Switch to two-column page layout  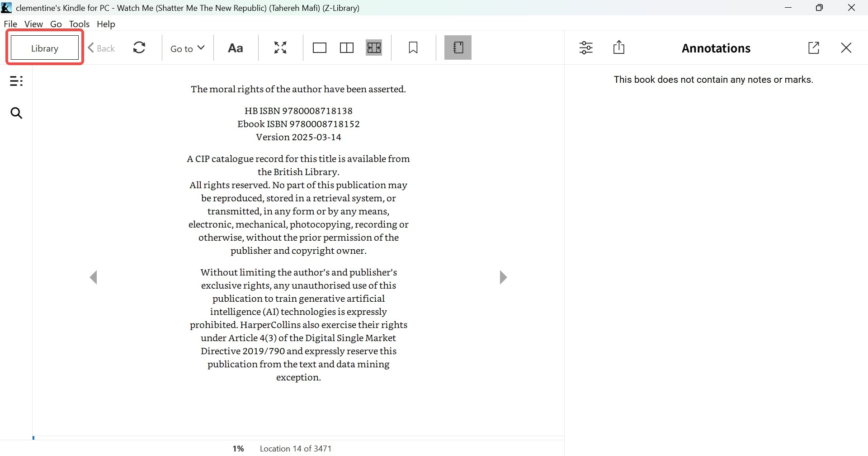coord(346,47)
